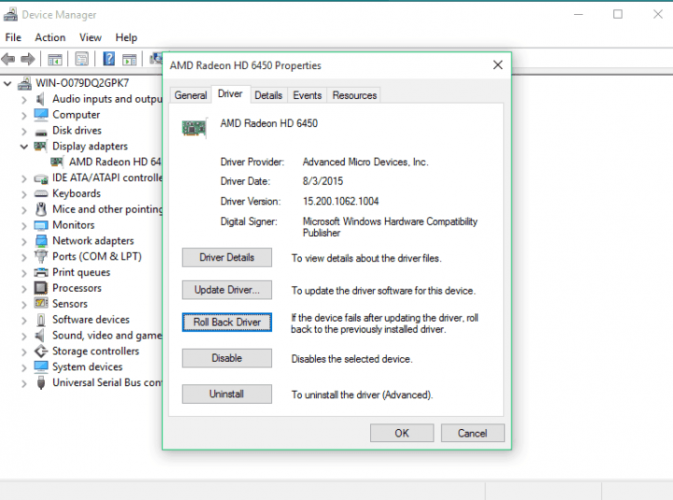This screenshot has width=673, height=500.
Task: Click Cancel in the Properties dialog
Action: coord(473,433)
